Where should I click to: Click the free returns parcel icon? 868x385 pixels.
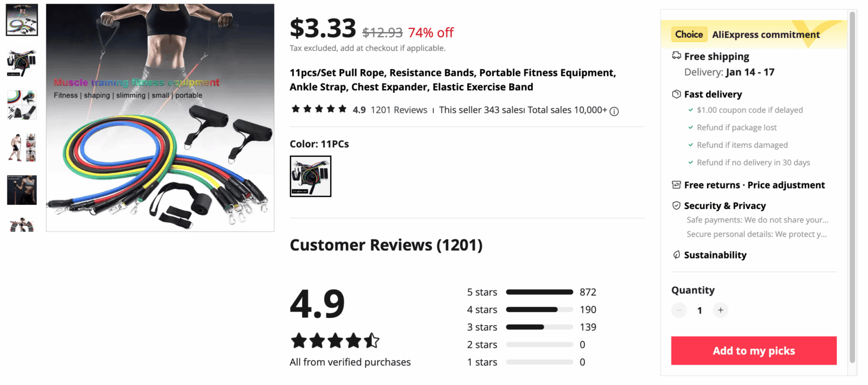676,185
